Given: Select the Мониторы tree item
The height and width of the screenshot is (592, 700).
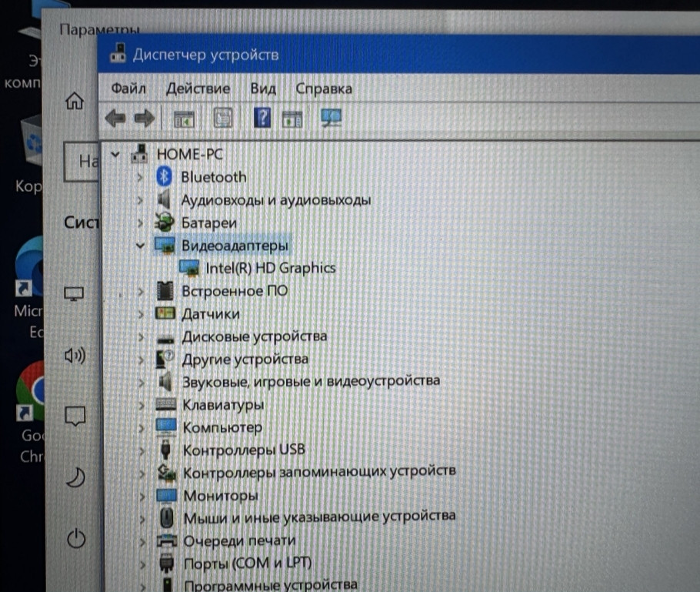Looking at the screenshot, I should click(x=219, y=495).
